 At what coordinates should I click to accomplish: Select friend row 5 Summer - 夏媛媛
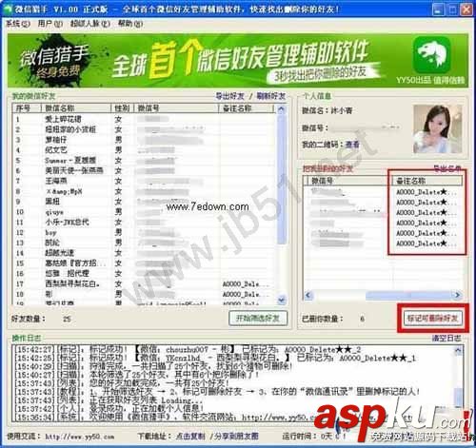pyautogui.click(x=145, y=160)
